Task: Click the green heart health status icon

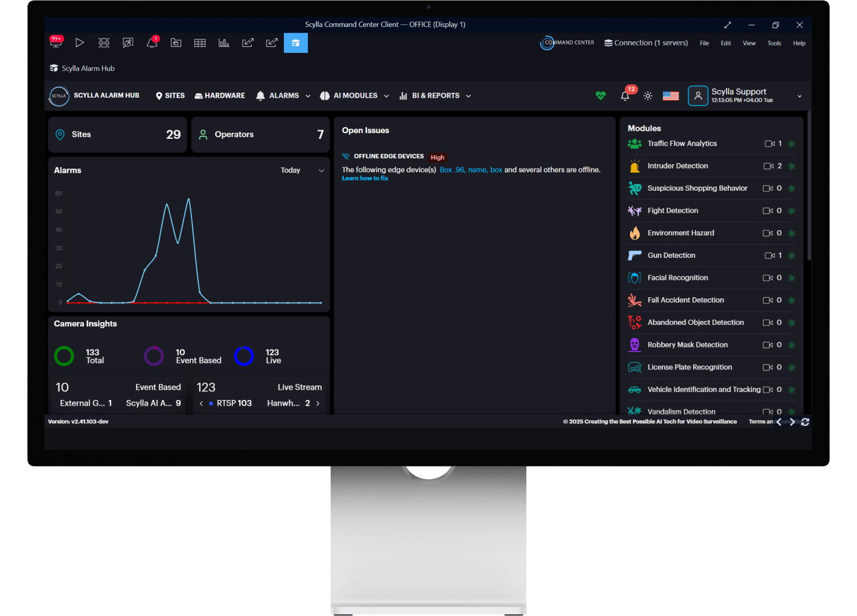Action: (x=601, y=96)
